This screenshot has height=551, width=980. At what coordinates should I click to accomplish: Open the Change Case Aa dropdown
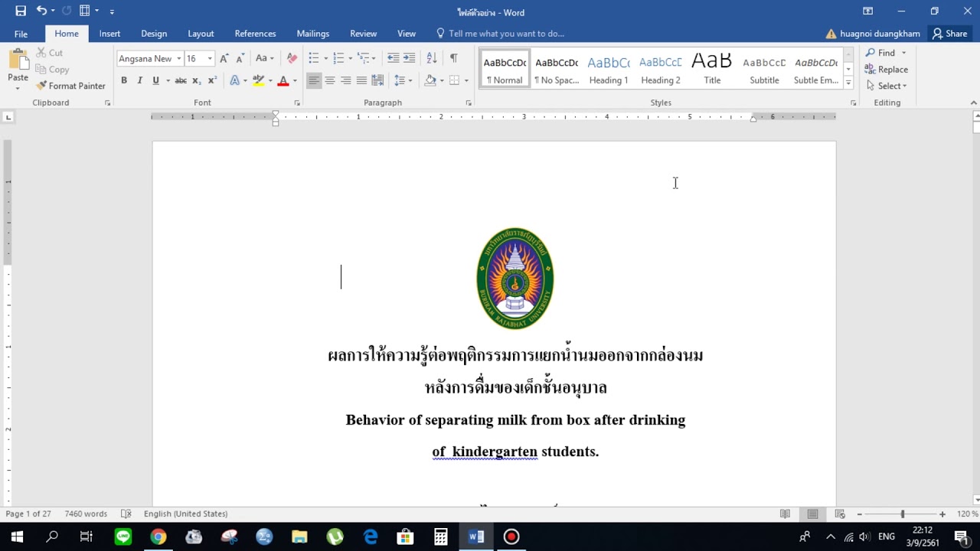click(x=265, y=58)
